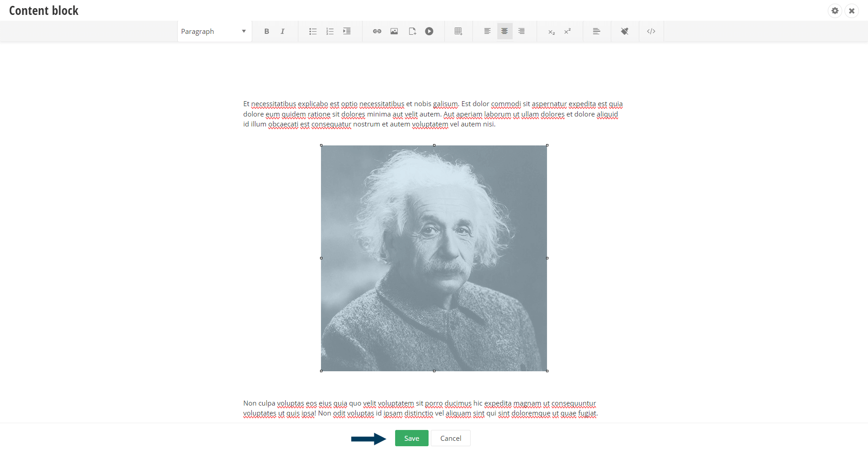Increase the text indent
The width and height of the screenshot is (868, 453).
tap(347, 31)
